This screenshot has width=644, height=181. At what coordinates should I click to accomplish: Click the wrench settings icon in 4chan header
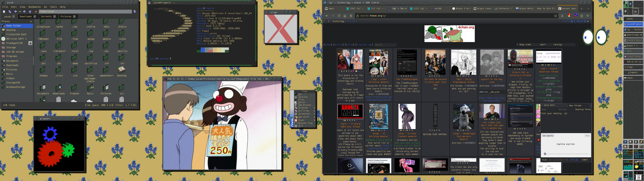(x=582, y=21)
